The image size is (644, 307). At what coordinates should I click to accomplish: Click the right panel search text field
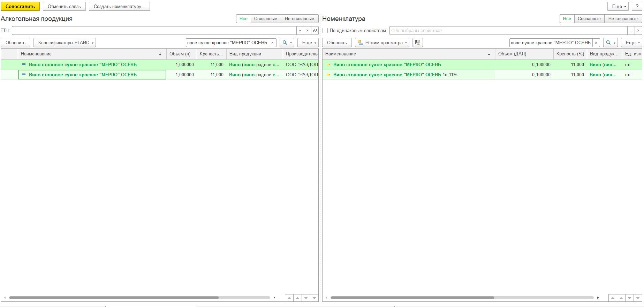[551, 43]
